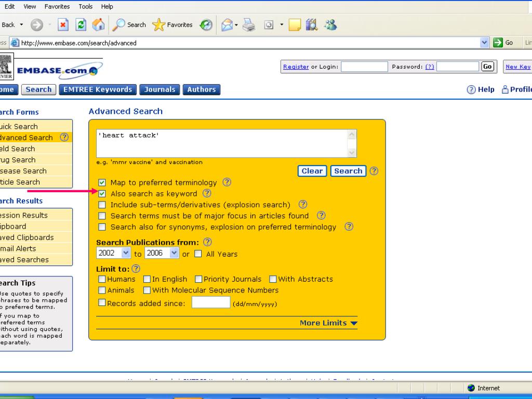
Task: Expand More Limits section
Action: [x=328, y=323]
